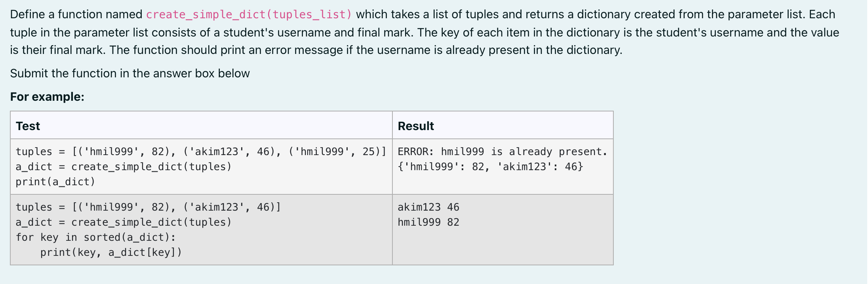Click the 'akim123 46' result line
The image size is (868, 284).
click(428, 207)
